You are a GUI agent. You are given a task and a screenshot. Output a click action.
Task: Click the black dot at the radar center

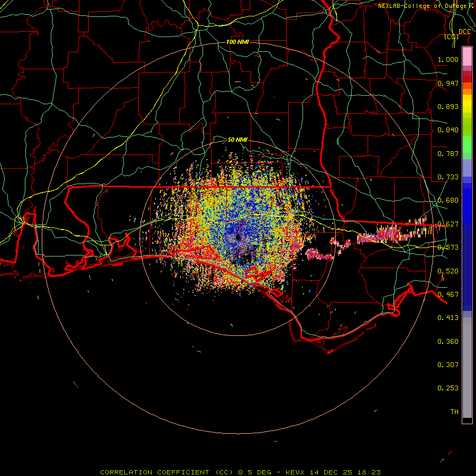pyautogui.click(x=237, y=237)
